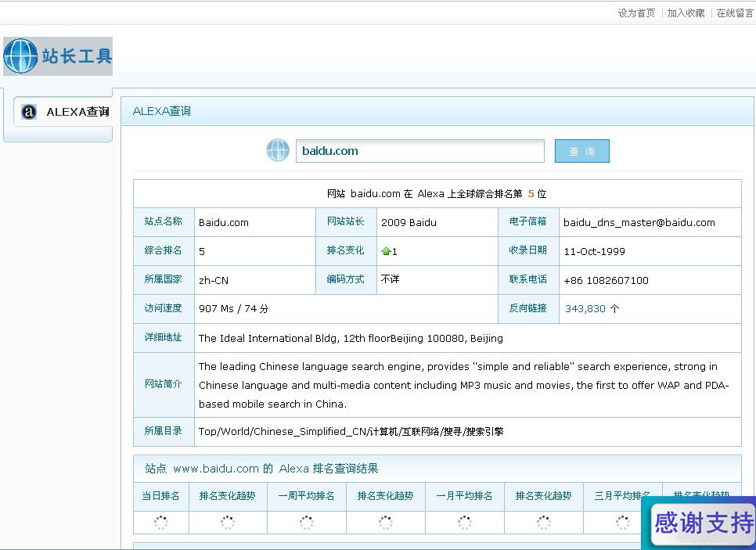The image size is (756, 550).
Task: Click the green up-arrow rank change icon
Action: tap(386, 251)
